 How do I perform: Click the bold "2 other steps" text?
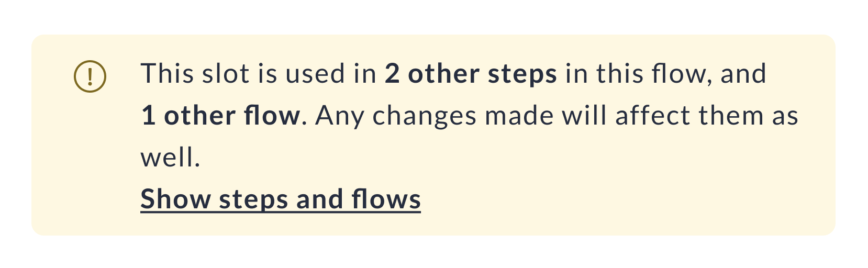click(x=471, y=74)
